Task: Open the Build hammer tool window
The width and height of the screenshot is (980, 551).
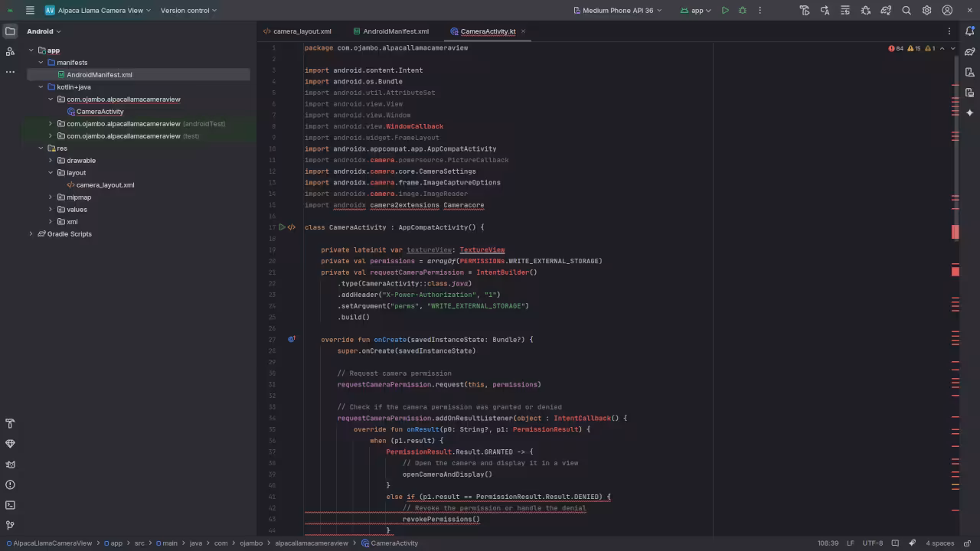Action: (x=10, y=424)
